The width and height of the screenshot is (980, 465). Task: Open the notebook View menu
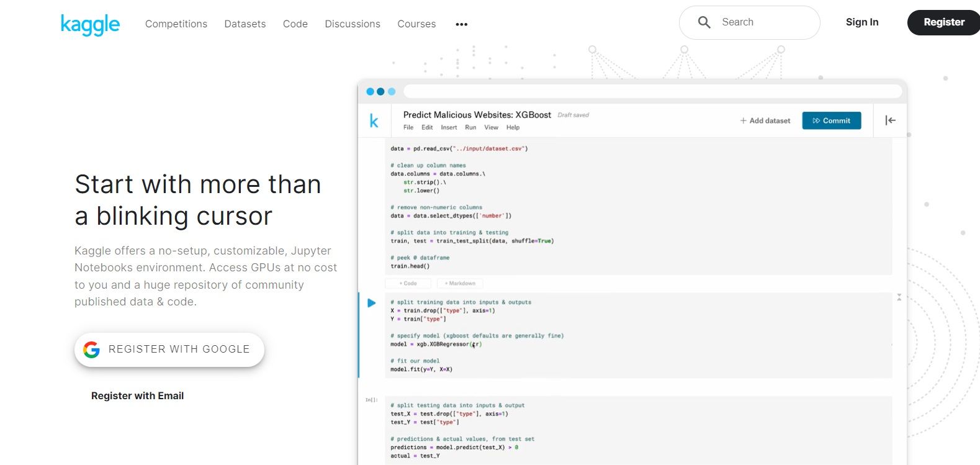coord(491,127)
